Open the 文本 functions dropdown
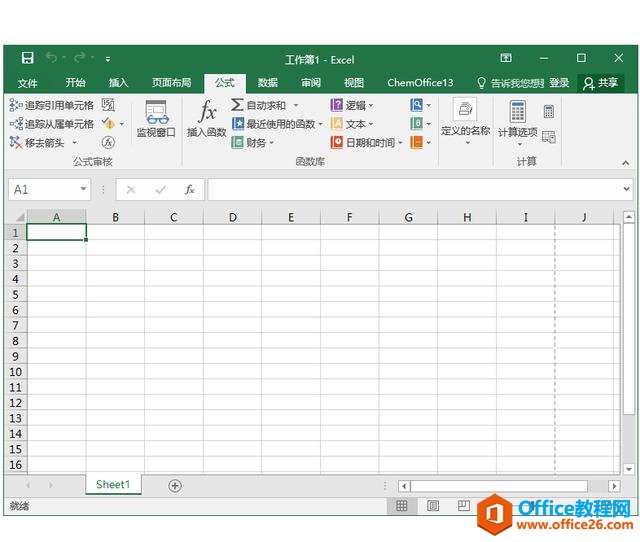 coord(352,124)
